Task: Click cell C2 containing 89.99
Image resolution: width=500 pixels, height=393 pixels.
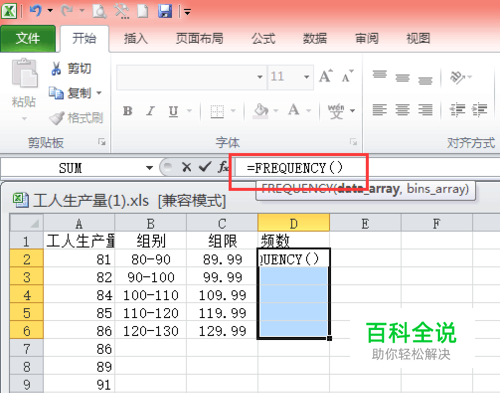Action: point(222,259)
